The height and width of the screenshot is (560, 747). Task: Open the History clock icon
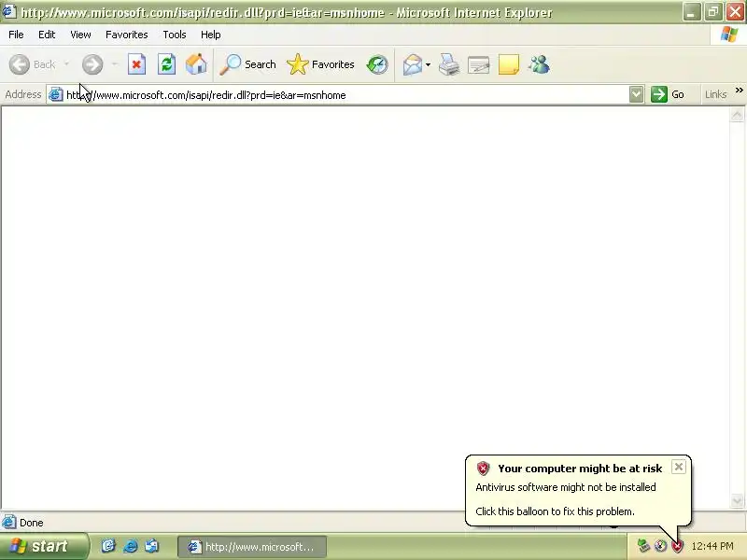(x=377, y=64)
